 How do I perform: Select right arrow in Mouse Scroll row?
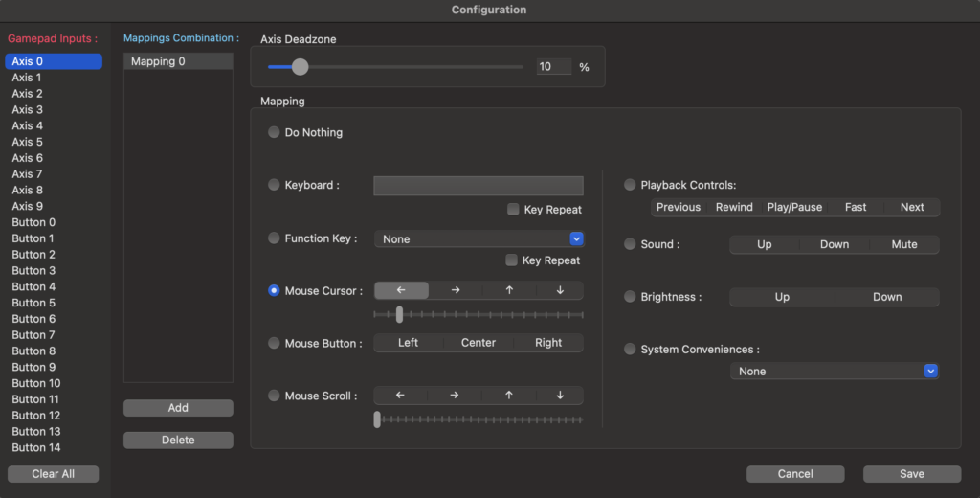point(456,396)
